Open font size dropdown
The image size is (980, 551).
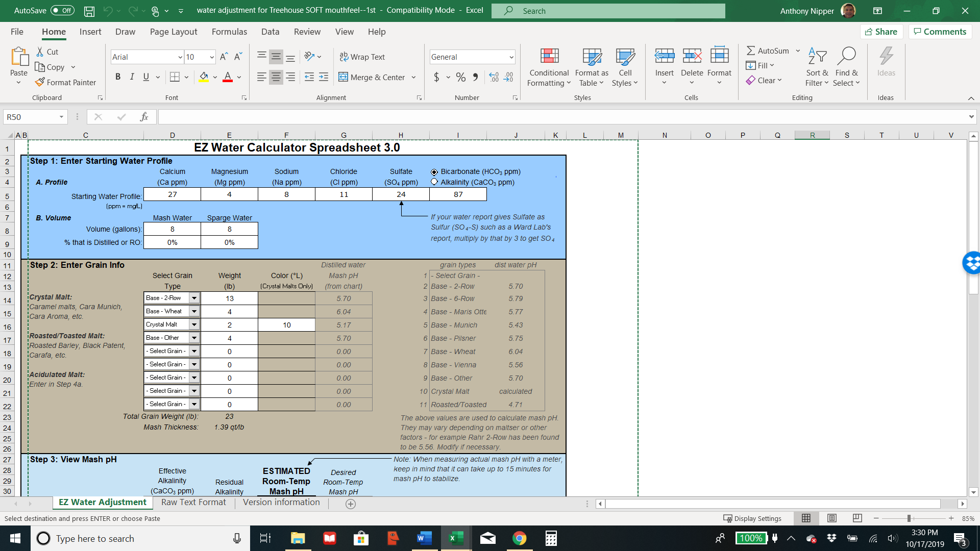[212, 57]
